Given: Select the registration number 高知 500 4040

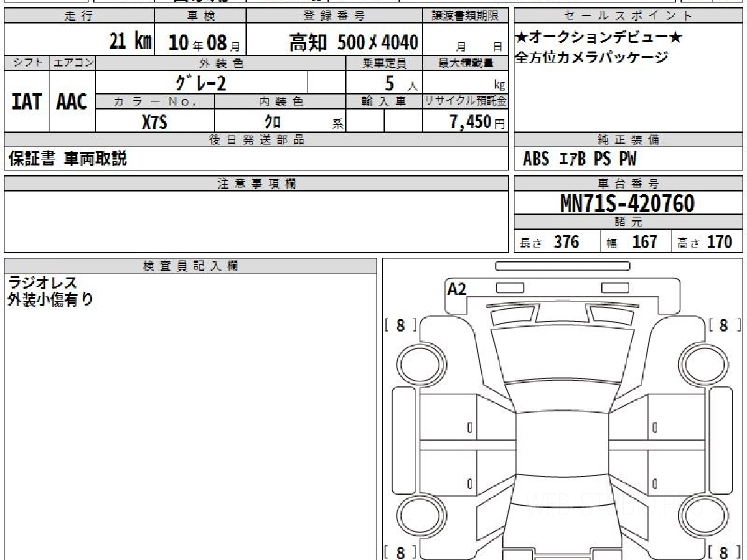Looking at the screenshot, I should 353,42.
